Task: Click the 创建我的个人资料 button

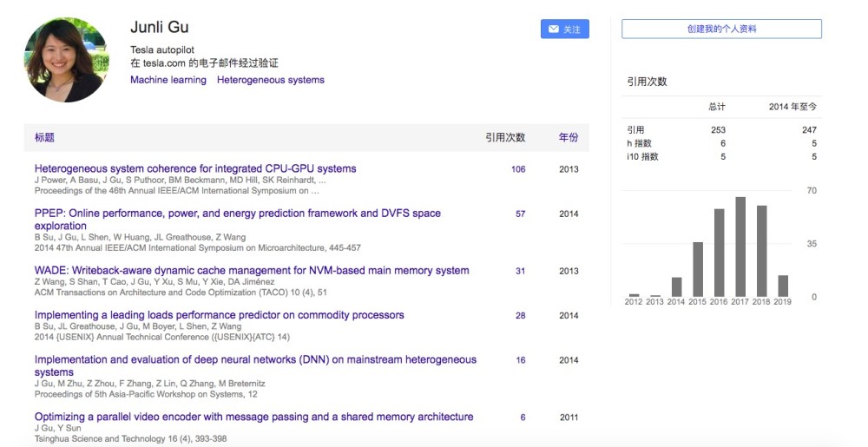Action: pyautogui.click(x=721, y=29)
